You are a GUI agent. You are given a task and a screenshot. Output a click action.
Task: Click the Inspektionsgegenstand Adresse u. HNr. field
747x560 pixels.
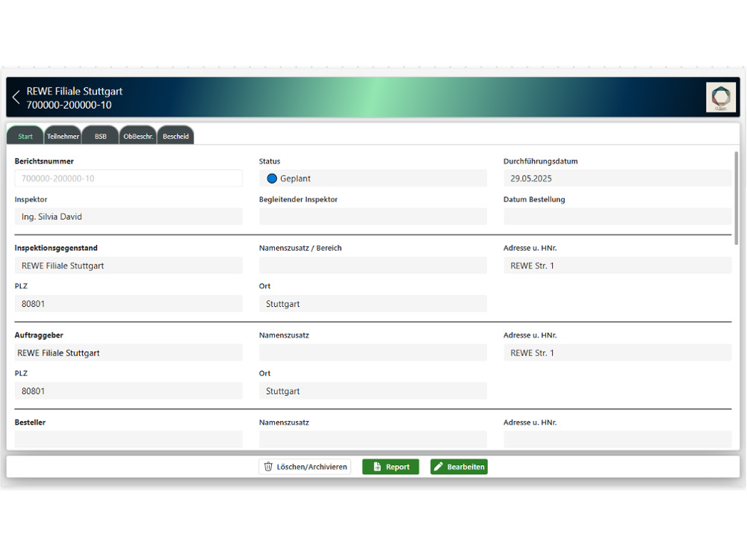[x=618, y=266]
